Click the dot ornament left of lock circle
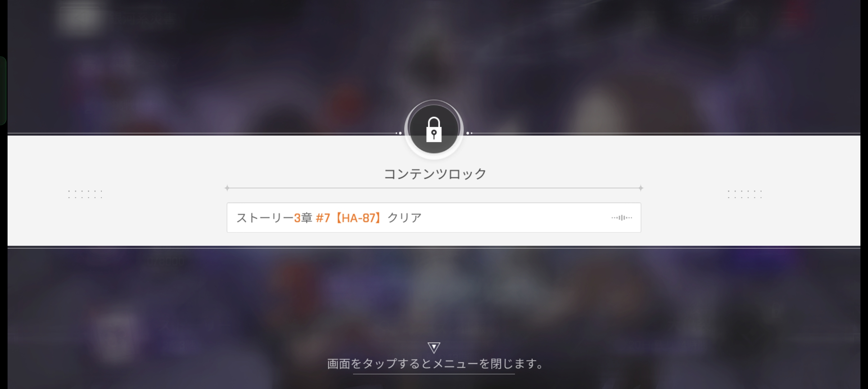 pyautogui.click(x=399, y=133)
